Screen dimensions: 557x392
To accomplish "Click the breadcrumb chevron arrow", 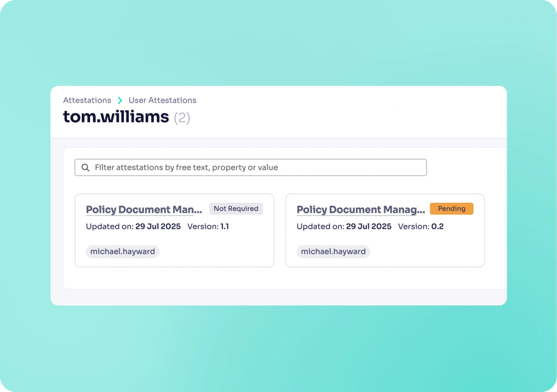I will [x=120, y=100].
